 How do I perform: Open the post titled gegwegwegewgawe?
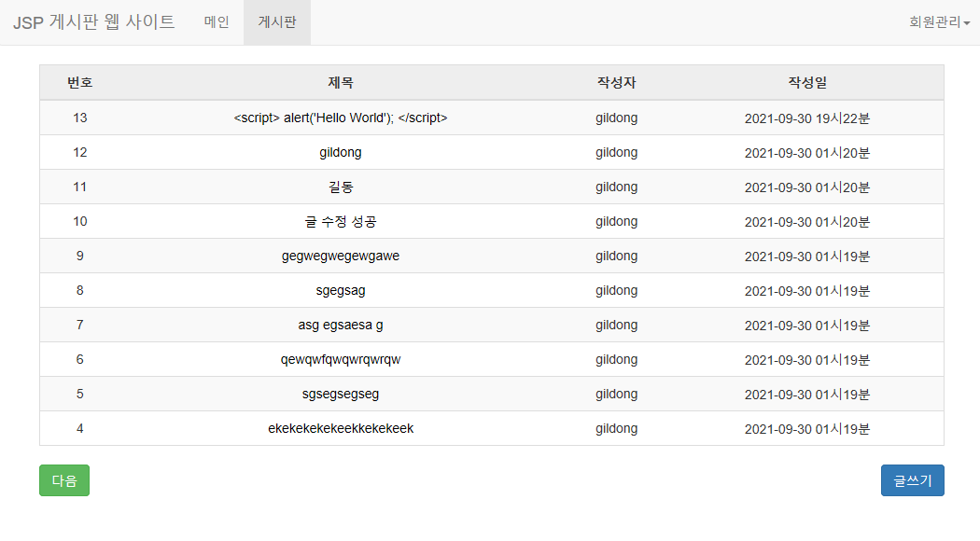pos(341,257)
